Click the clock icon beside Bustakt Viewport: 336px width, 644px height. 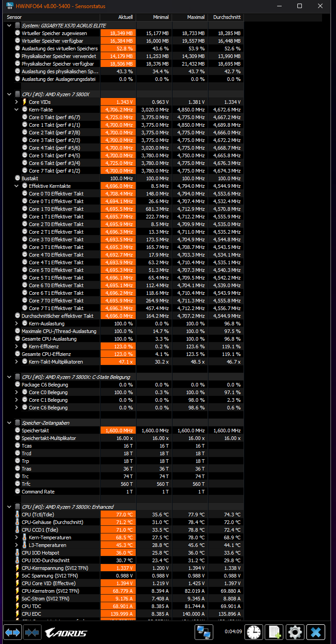click(x=18, y=178)
